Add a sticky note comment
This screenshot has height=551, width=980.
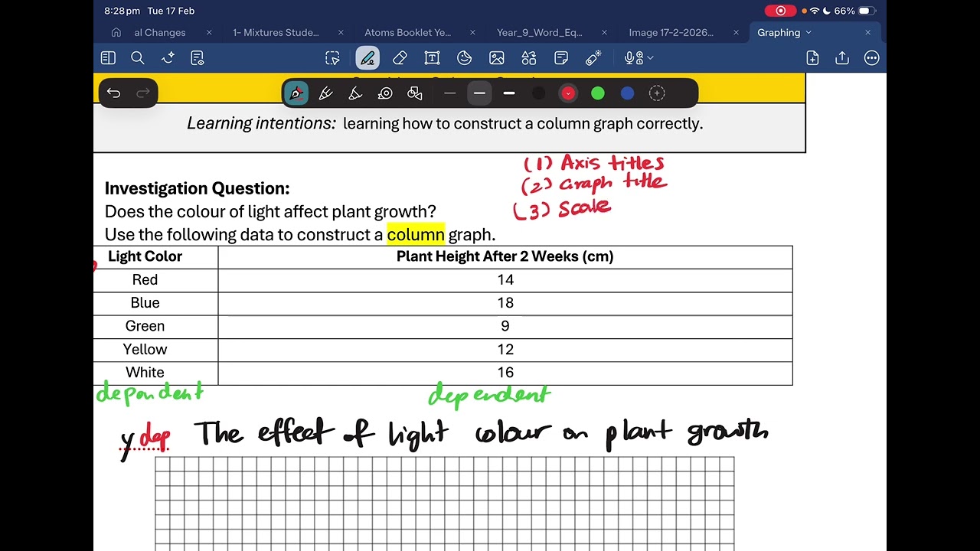tap(561, 58)
